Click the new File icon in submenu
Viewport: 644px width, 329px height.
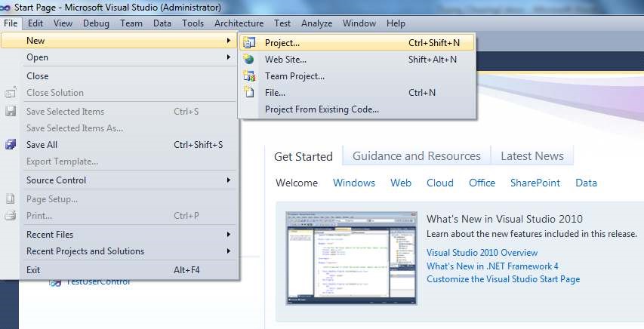click(249, 93)
